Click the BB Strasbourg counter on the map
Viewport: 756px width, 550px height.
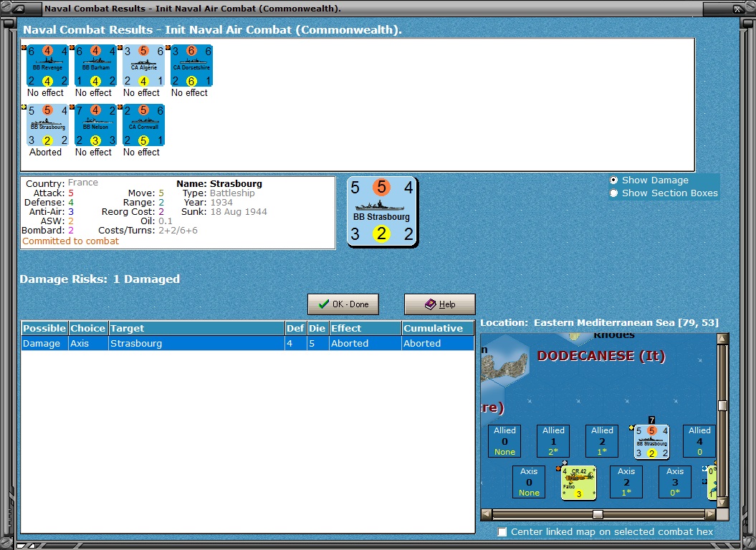coord(651,442)
